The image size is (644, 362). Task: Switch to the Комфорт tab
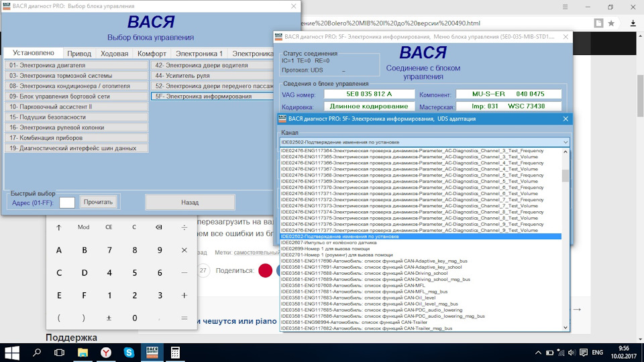(x=152, y=54)
